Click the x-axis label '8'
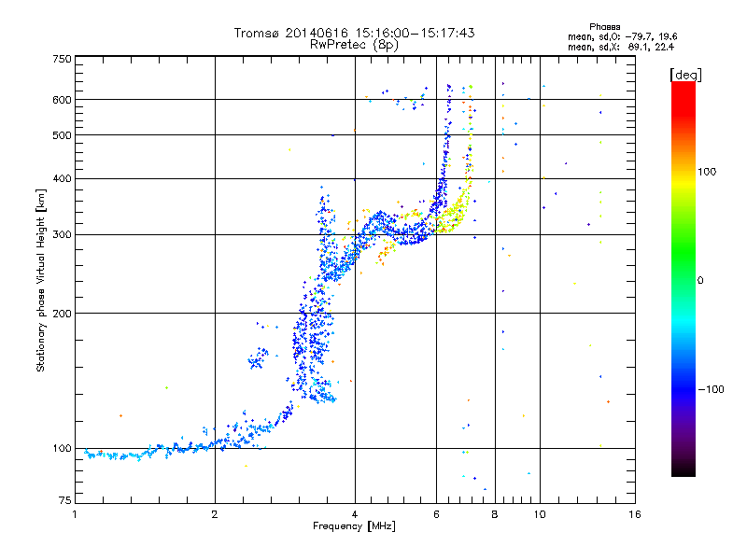Viewport: 747px width, 560px height. click(495, 514)
